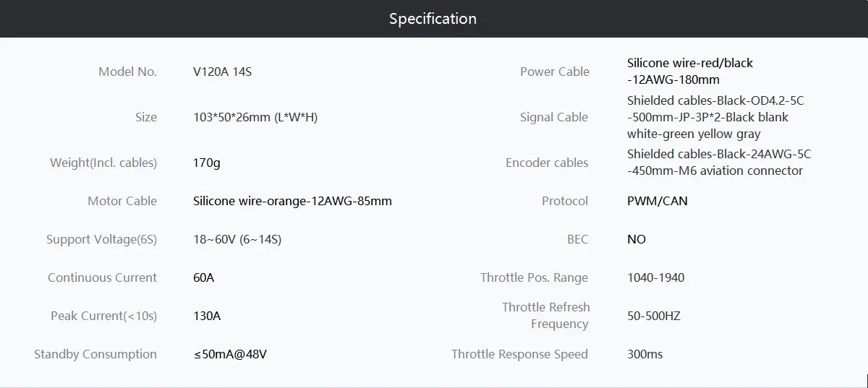This screenshot has width=868, height=388.
Task: Click the 18~60V (6~14S) voltage value
Action: point(237,239)
